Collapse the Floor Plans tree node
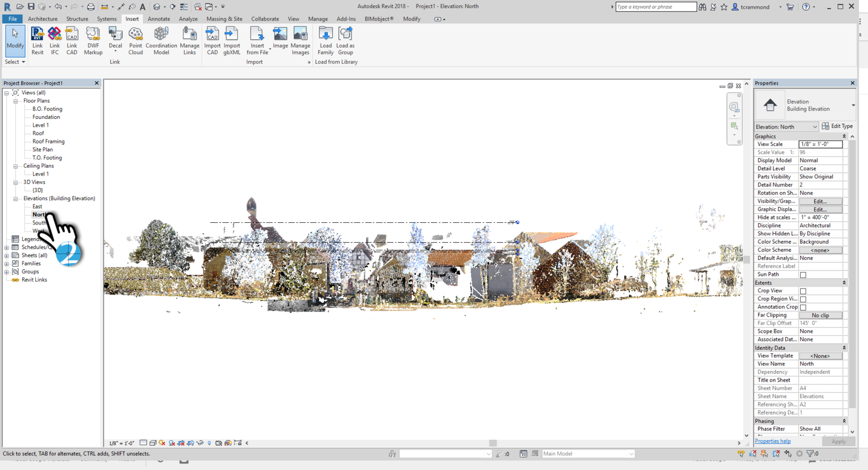The height and width of the screenshot is (470, 868). coord(16,101)
